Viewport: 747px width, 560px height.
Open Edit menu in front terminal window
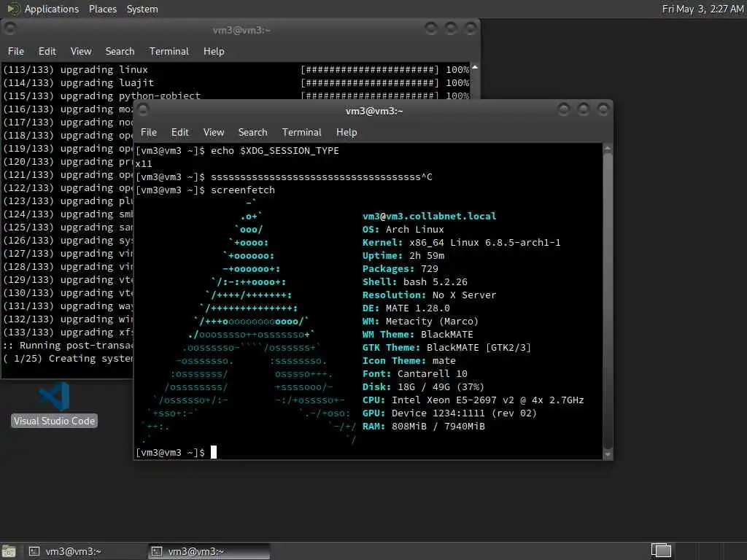coord(179,133)
